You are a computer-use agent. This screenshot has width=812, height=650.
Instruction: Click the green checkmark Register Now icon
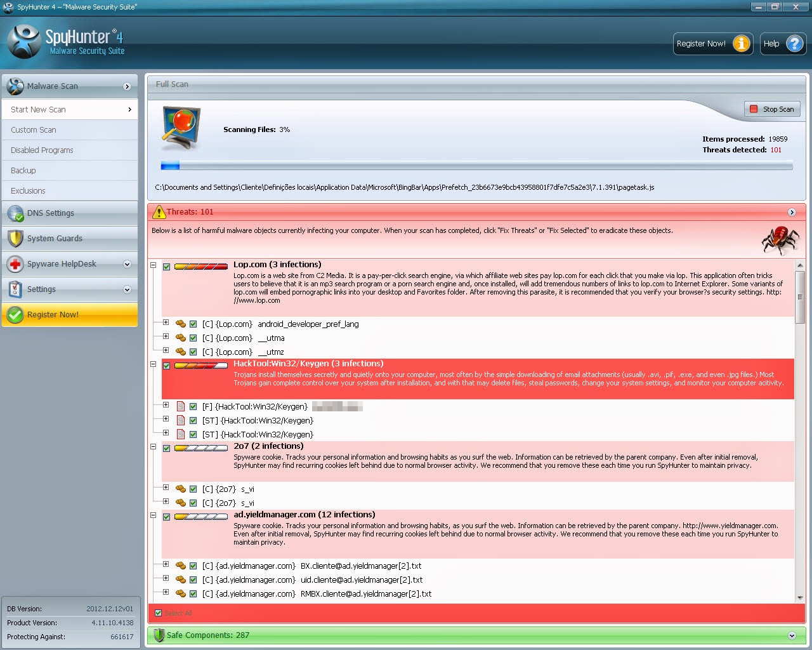point(15,314)
